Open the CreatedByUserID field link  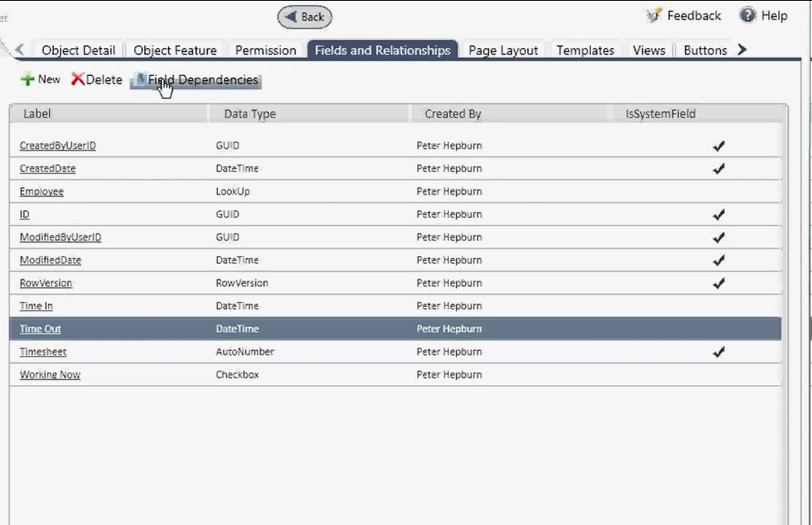click(58, 146)
